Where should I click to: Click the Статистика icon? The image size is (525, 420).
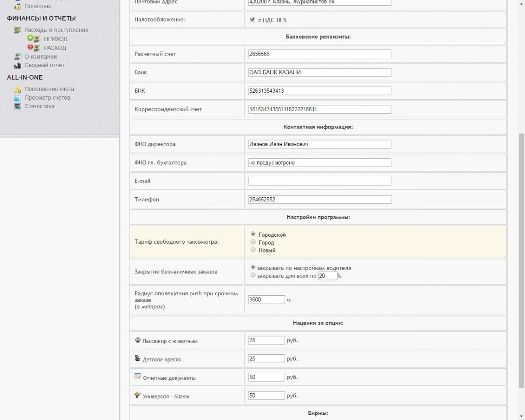17,106
